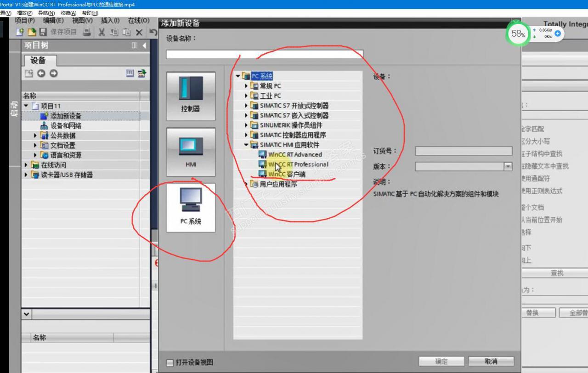This screenshot has height=373, width=588.
Task: Open the 编辑(E) menu
Action: (x=53, y=21)
